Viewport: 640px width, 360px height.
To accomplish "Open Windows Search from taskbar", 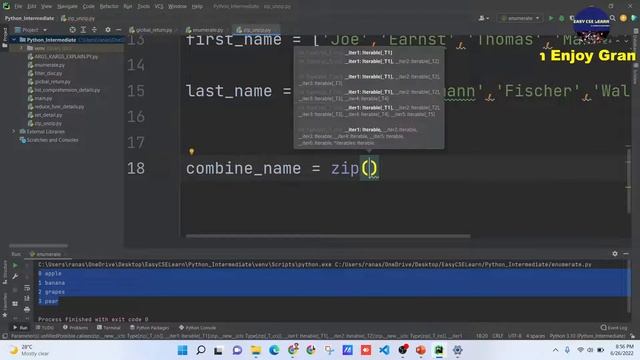I will [x=201, y=350].
